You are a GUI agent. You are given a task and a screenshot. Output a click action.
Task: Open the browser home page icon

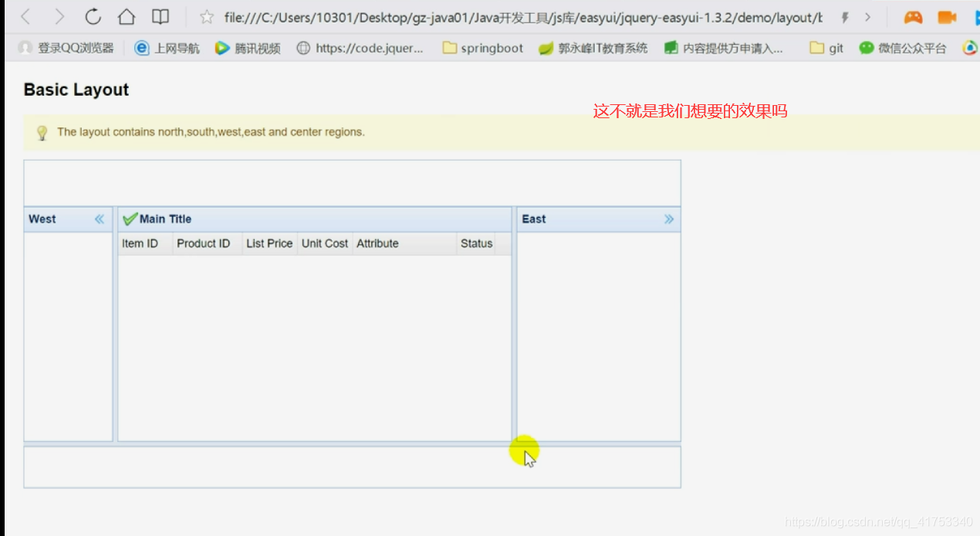click(x=127, y=16)
